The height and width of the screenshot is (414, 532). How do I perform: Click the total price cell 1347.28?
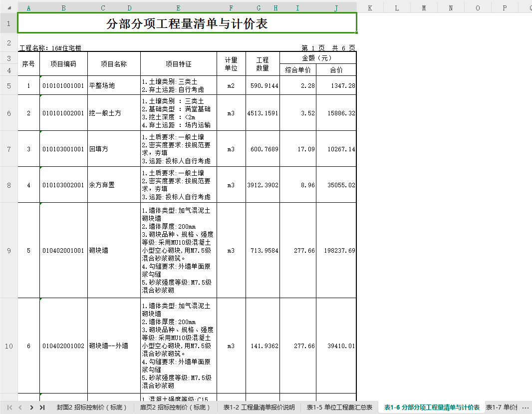(336, 85)
